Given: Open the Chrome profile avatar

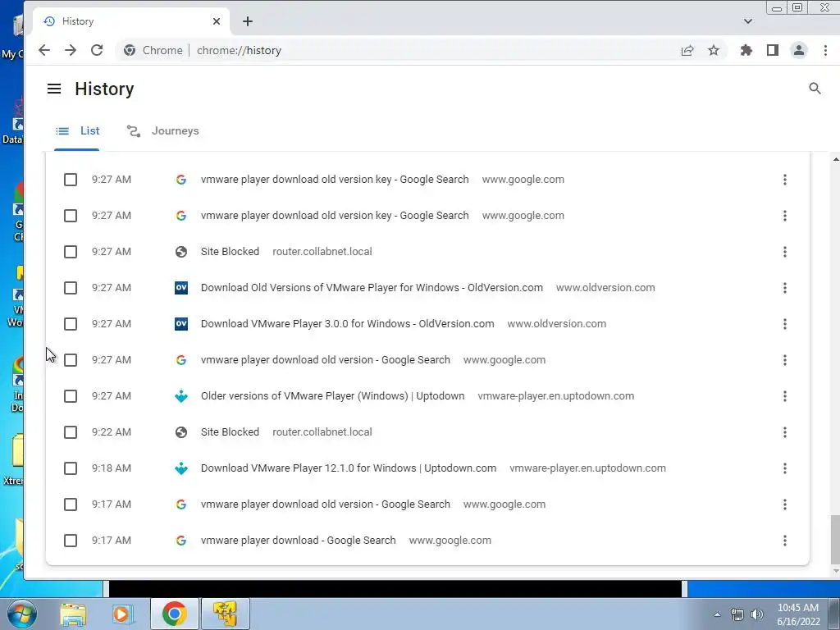Looking at the screenshot, I should [x=799, y=50].
